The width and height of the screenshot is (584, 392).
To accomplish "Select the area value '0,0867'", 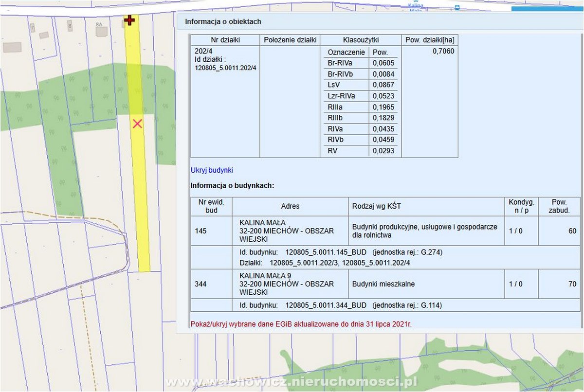I will tap(383, 85).
